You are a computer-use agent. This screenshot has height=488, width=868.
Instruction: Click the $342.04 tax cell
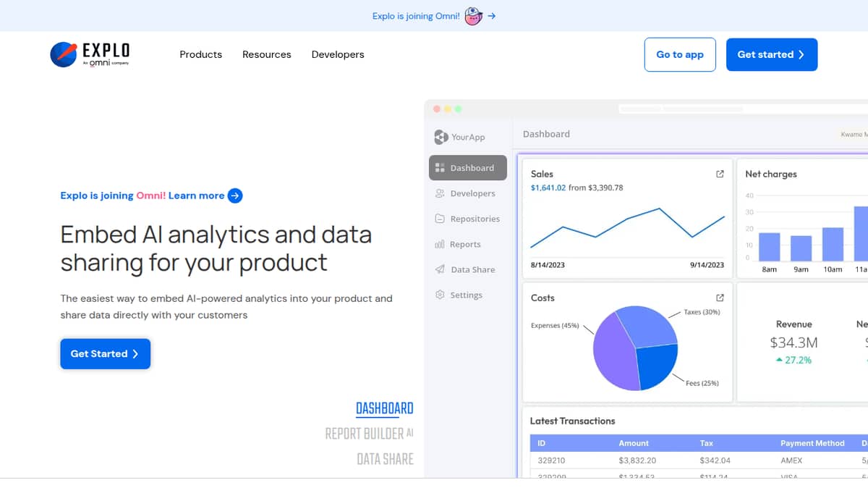(715, 460)
